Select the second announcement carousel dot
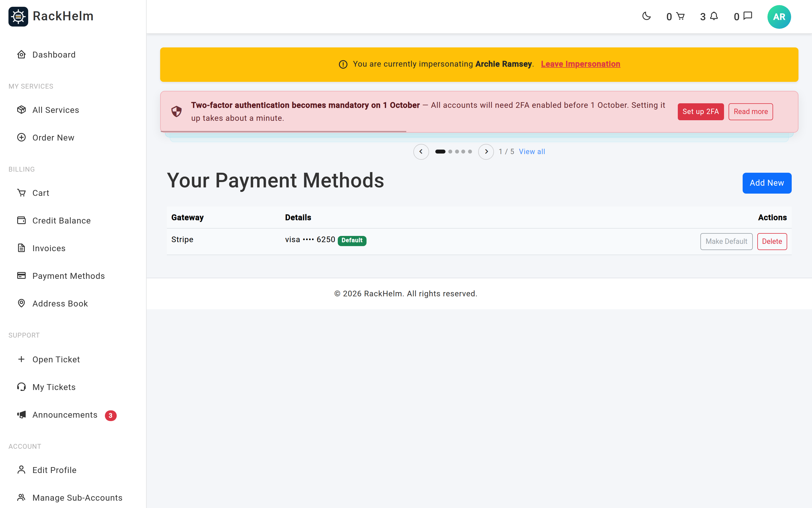Image resolution: width=812 pixels, height=508 pixels. (450, 152)
